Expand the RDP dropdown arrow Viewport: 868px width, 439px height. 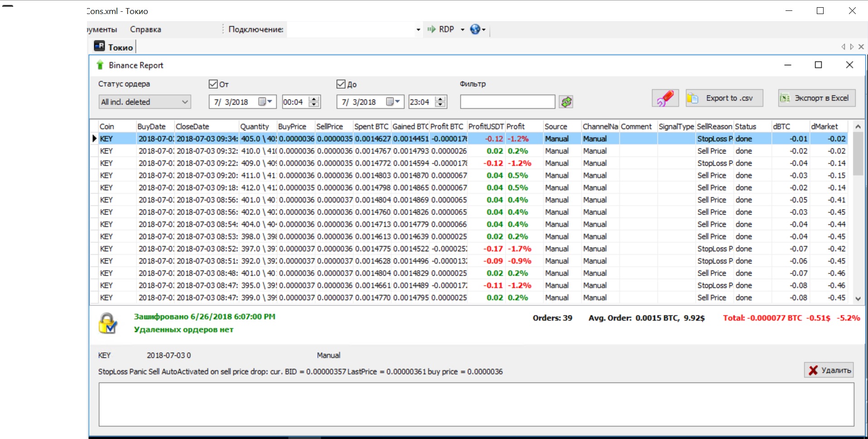click(463, 30)
